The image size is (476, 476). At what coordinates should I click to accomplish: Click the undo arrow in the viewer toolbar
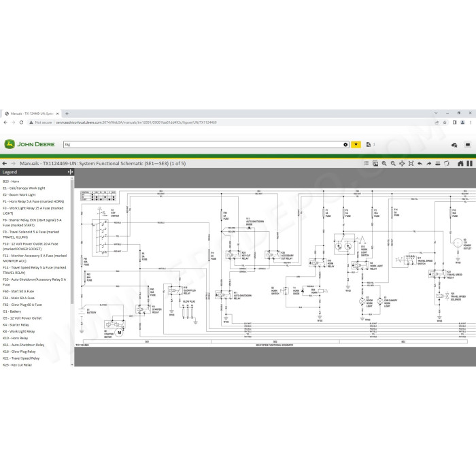pyautogui.click(x=420, y=163)
